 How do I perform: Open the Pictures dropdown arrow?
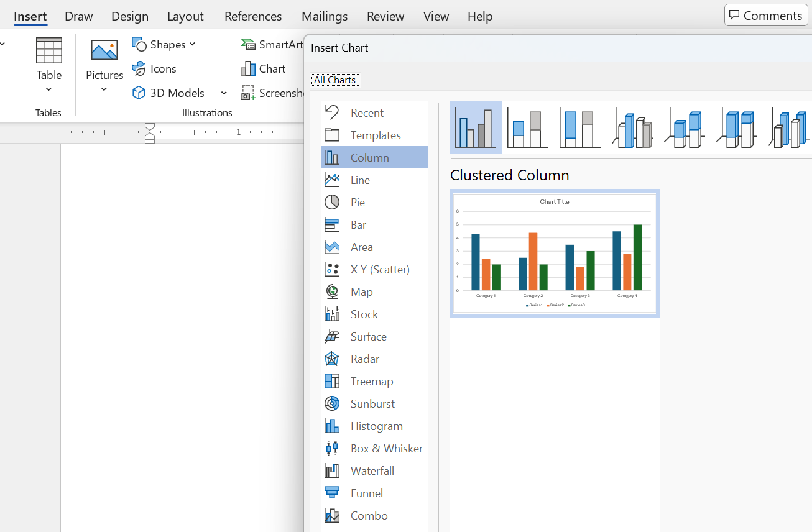104,89
